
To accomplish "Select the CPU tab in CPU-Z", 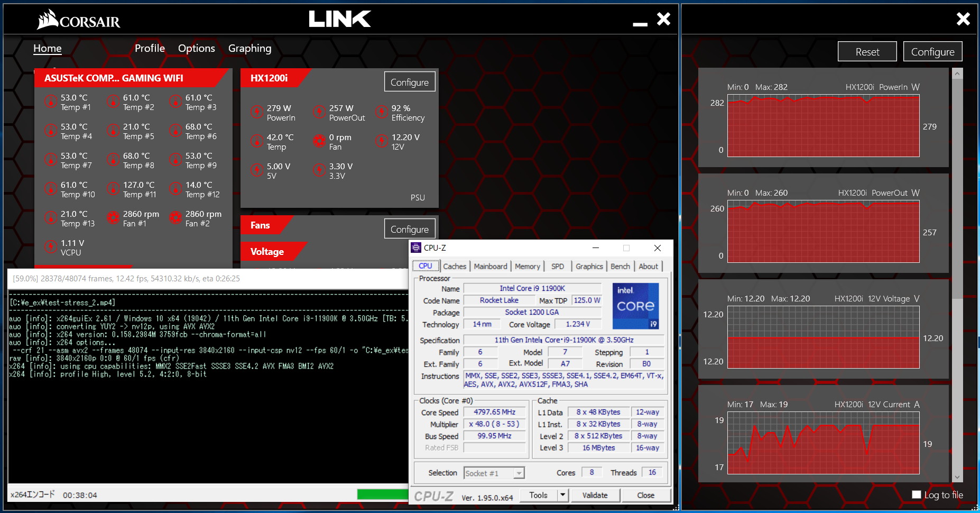I will pyautogui.click(x=426, y=266).
